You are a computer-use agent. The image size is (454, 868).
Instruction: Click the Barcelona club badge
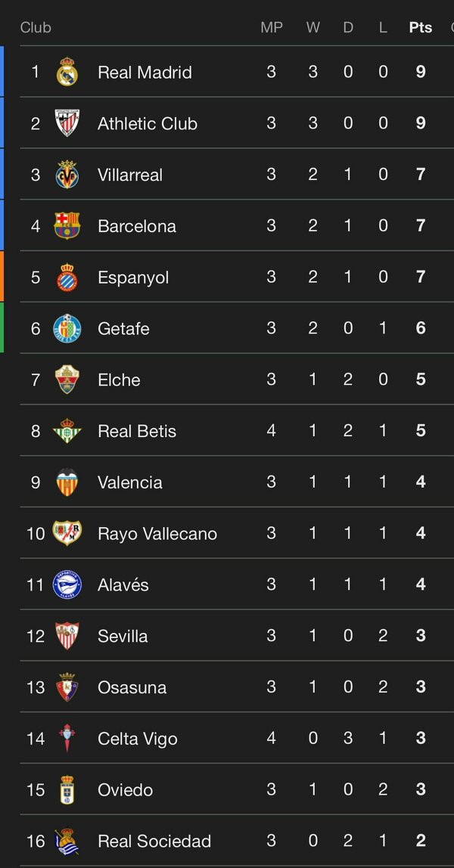click(x=67, y=226)
